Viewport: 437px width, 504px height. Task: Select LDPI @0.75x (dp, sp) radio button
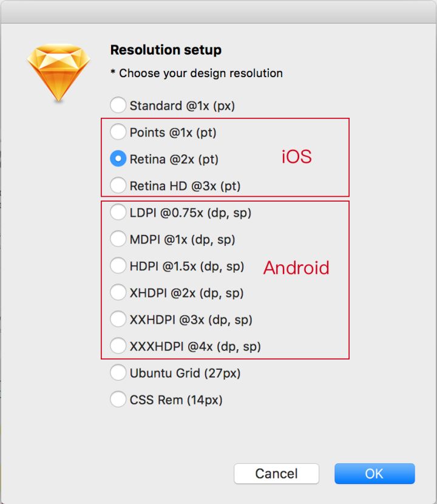[x=118, y=213]
